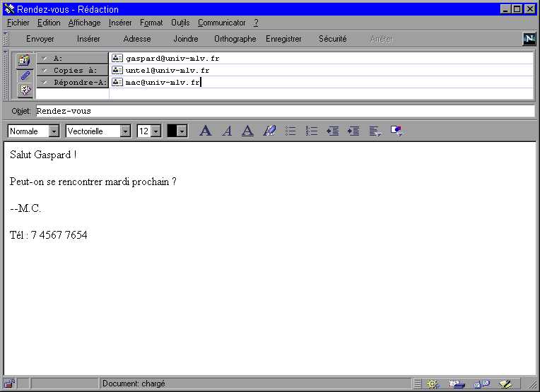Increase paragraph indent
This screenshot has width=540, height=392.
click(x=353, y=131)
